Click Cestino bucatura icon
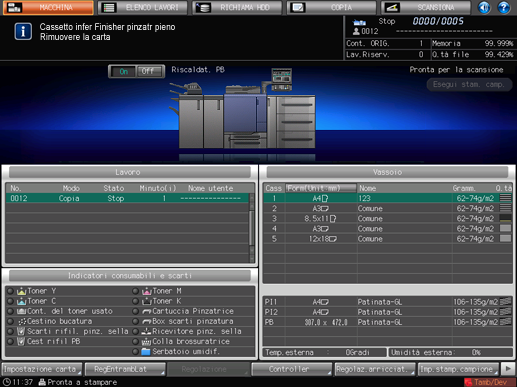 coord(22,321)
